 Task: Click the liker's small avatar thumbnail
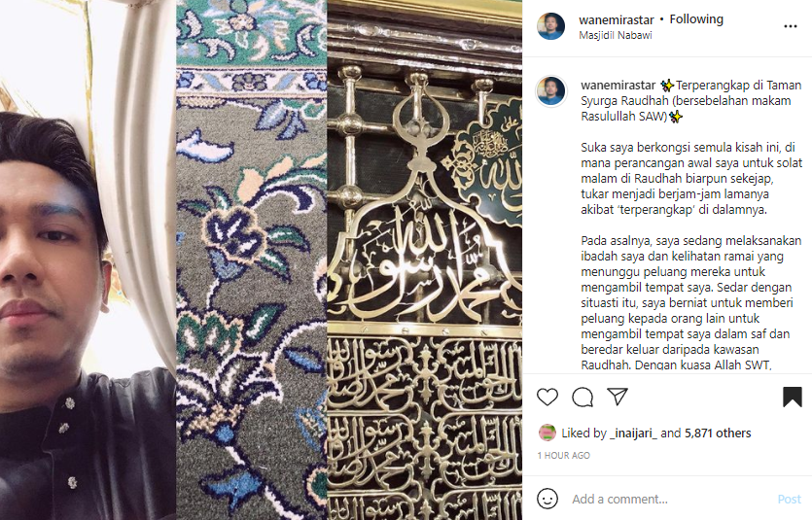[547, 433]
